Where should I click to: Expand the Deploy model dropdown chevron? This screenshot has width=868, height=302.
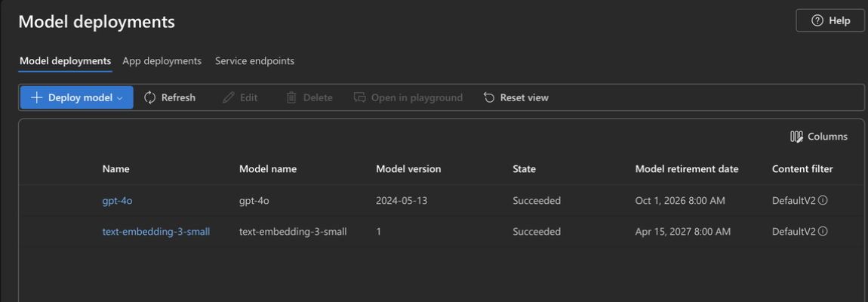(119, 98)
